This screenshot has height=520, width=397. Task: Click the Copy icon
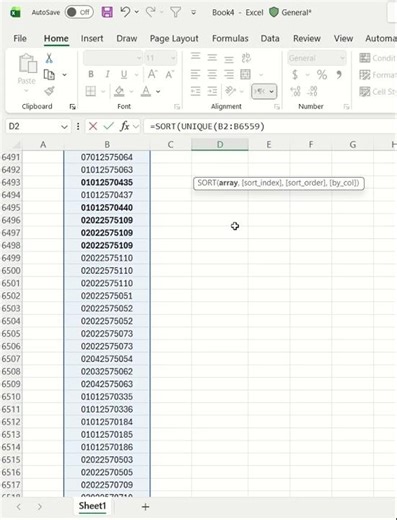tap(49, 75)
